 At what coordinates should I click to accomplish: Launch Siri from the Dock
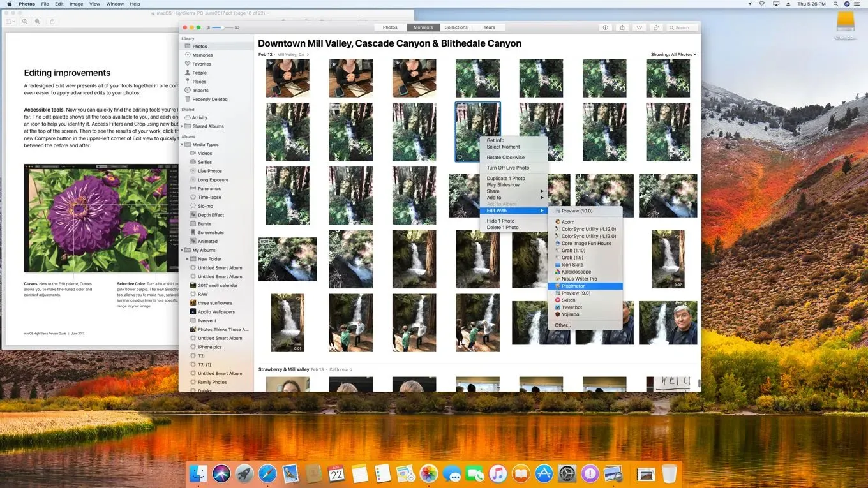[221, 473]
